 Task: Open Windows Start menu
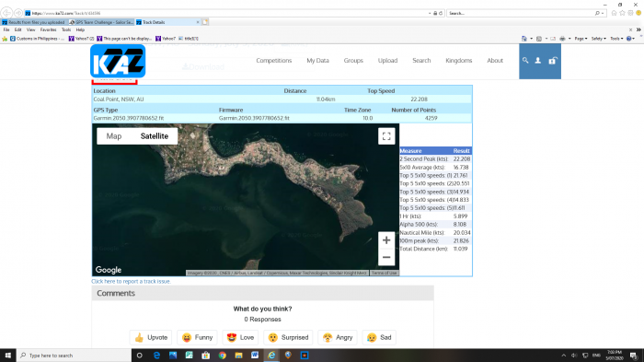coord(7,356)
